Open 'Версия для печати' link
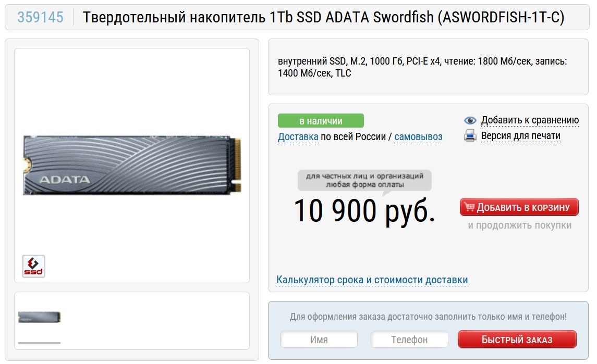This screenshot has height=364, width=597. click(x=520, y=136)
